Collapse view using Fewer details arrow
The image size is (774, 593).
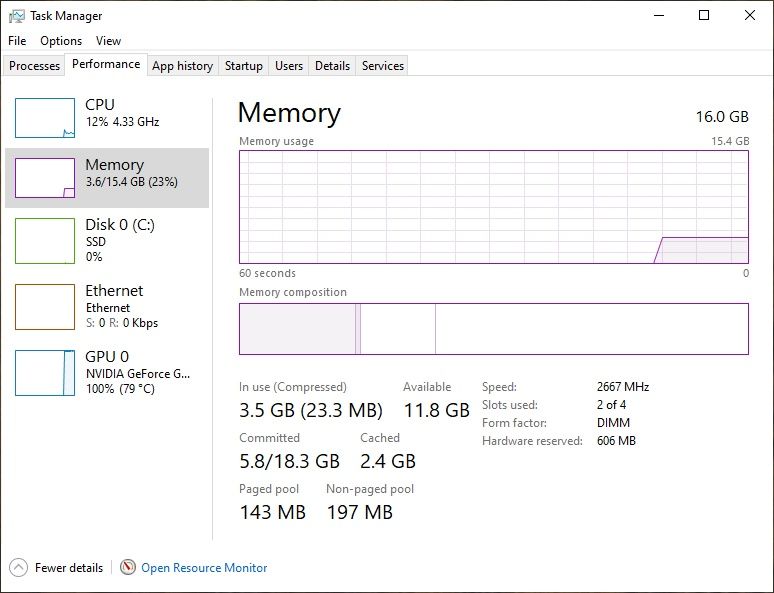pos(18,567)
